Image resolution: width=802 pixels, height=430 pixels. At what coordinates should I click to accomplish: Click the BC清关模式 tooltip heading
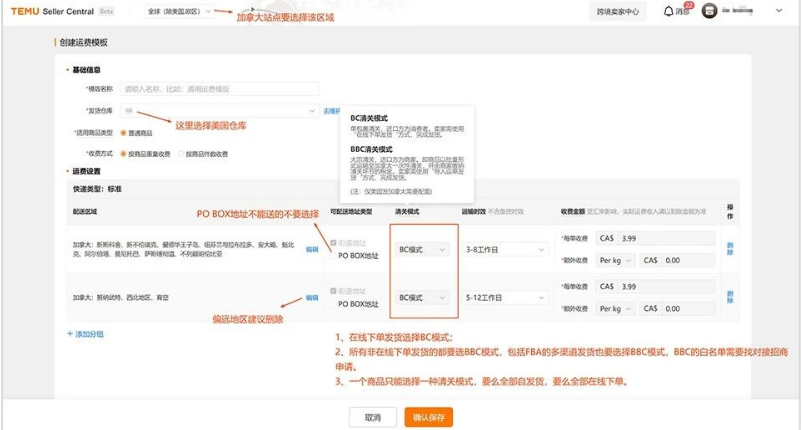(369, 118)
